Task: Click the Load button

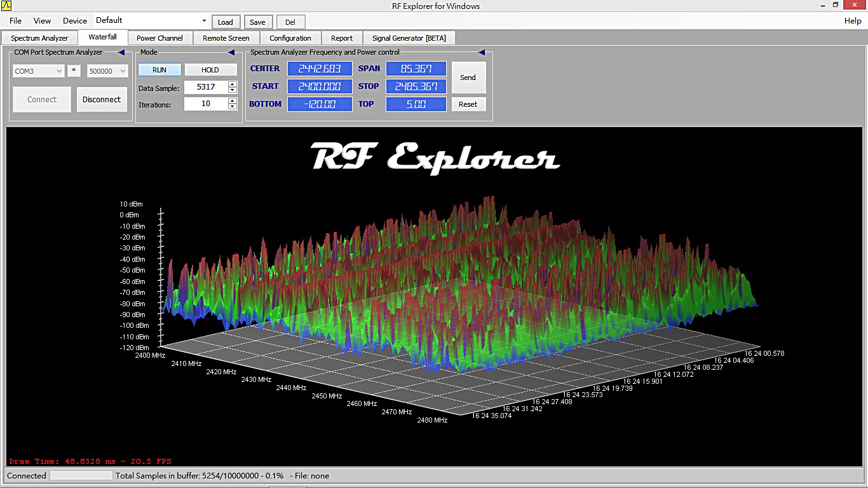Action: point(226,22)
